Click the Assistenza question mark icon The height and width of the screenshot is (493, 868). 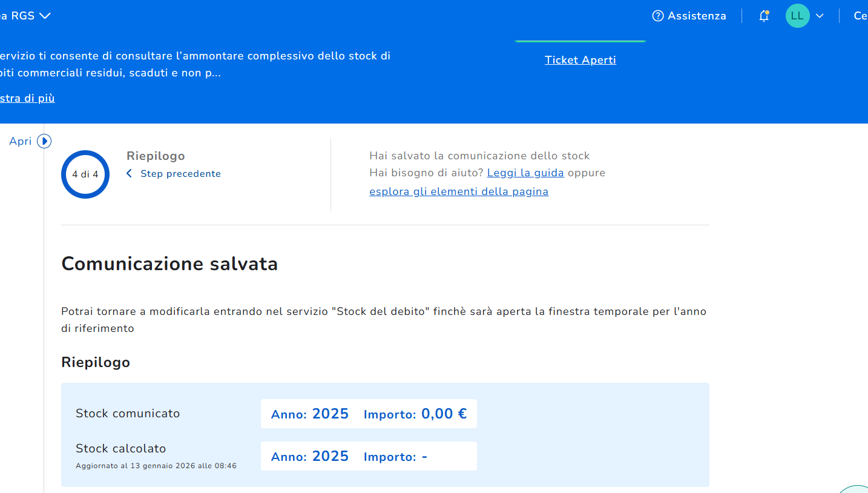(x=657, y=16)
